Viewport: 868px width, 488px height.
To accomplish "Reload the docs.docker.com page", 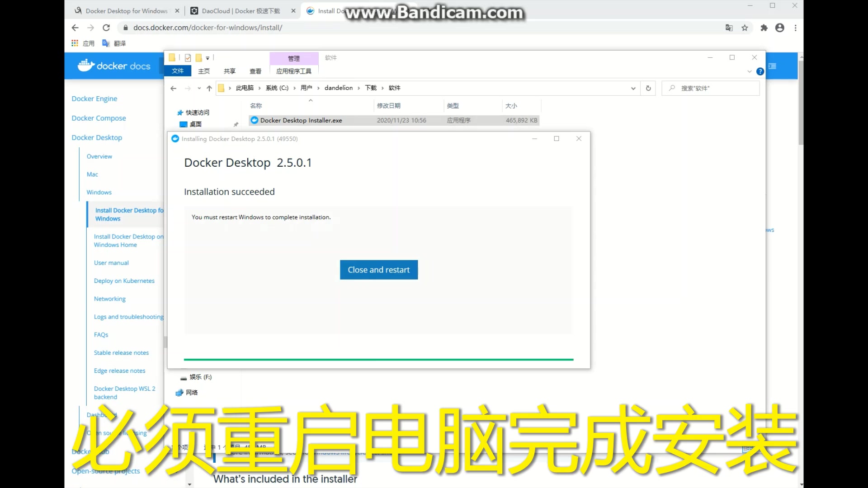I will pyautogui.click(x=106, y=28).
